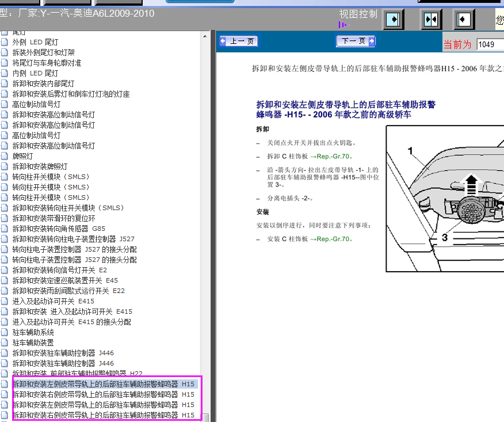
Task: Open 进入及起动许可开关 E415 的接头分配 entry
Action: [71, 322]
